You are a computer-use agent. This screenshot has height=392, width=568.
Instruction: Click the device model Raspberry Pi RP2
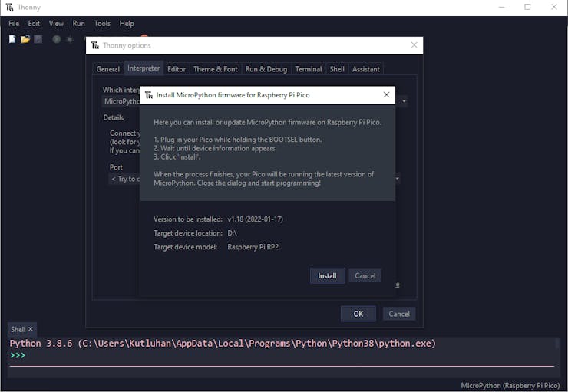253,247
